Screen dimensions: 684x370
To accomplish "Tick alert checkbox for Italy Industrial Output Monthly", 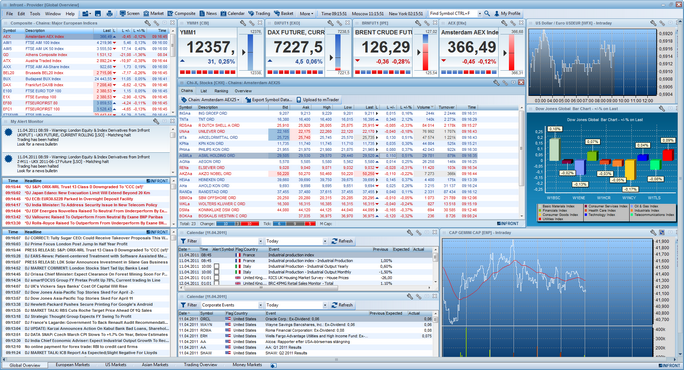I will point(217,272).
